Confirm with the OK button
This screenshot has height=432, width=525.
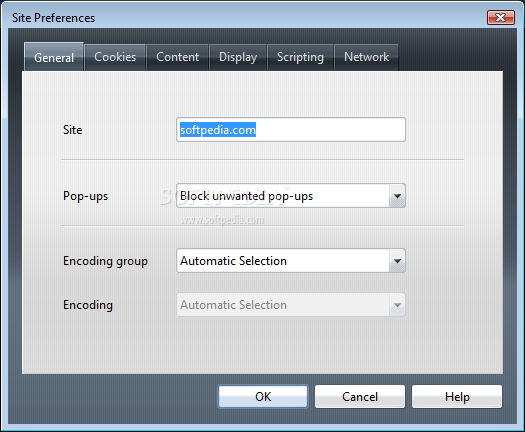coord(263,397)
